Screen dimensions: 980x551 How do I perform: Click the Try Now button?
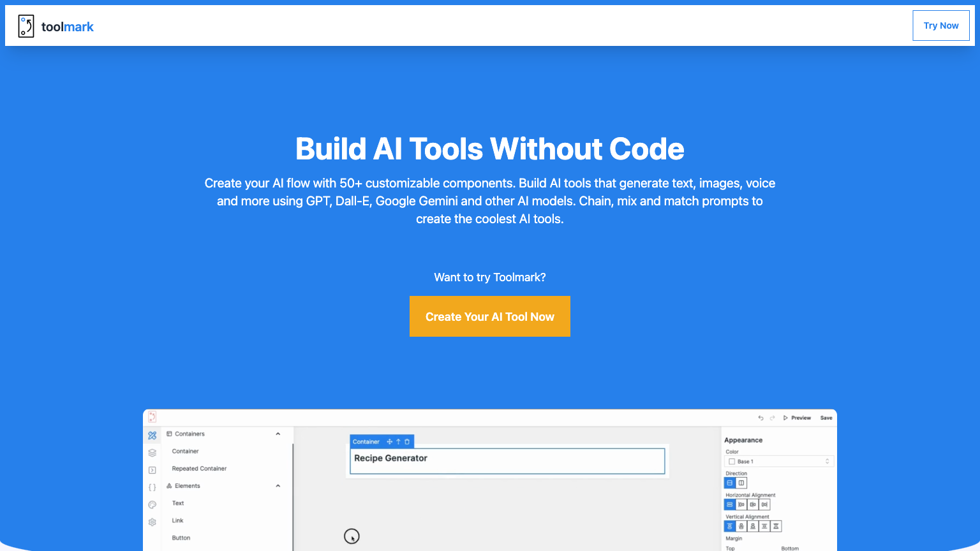[940, 26]
